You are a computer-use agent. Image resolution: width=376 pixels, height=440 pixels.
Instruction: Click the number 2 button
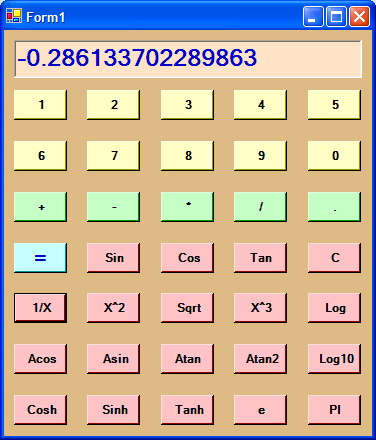coord(113,105)
